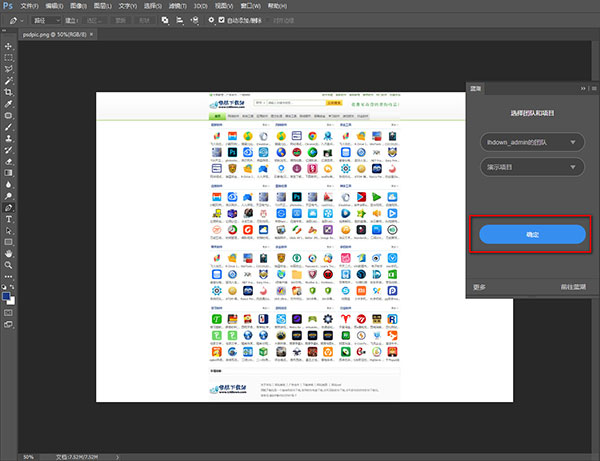
Task: Reset default foreground and background colors
Action: pos(4,287)
